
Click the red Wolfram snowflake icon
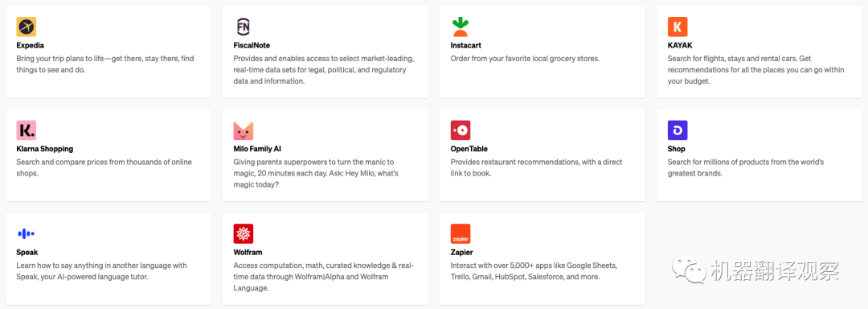[243, 233]
